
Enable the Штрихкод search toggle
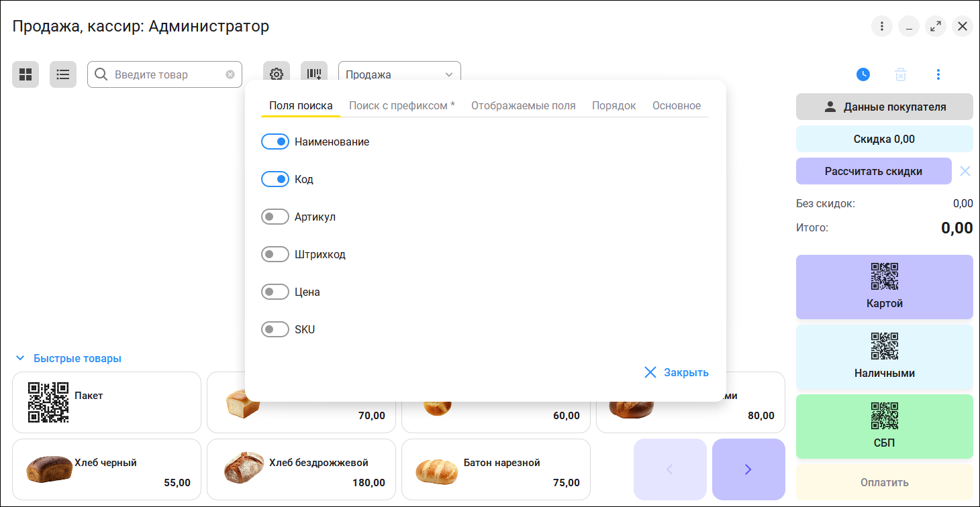[x=275, y=255]
